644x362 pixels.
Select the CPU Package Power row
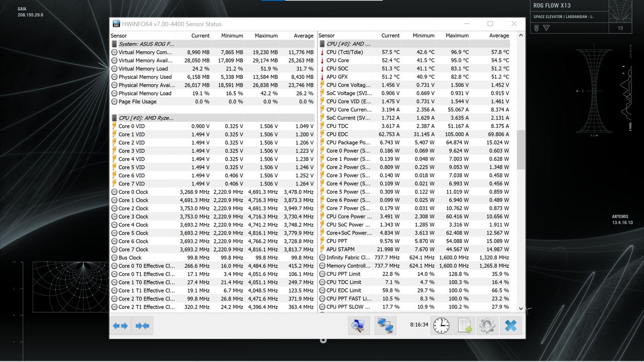414,142
